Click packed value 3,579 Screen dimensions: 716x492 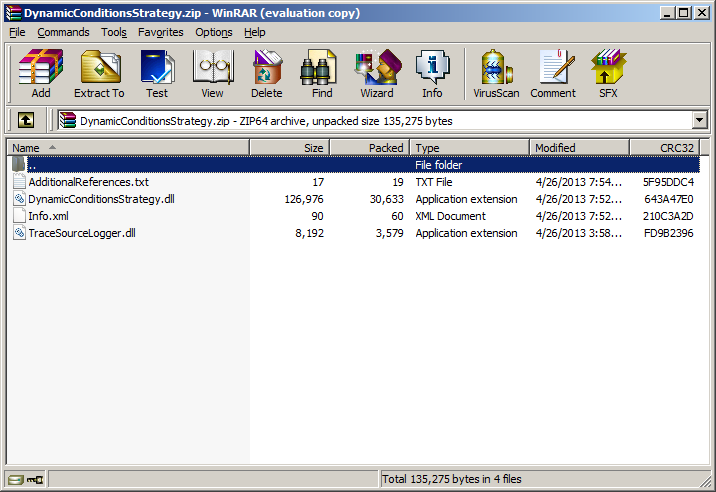pos(390,233)
